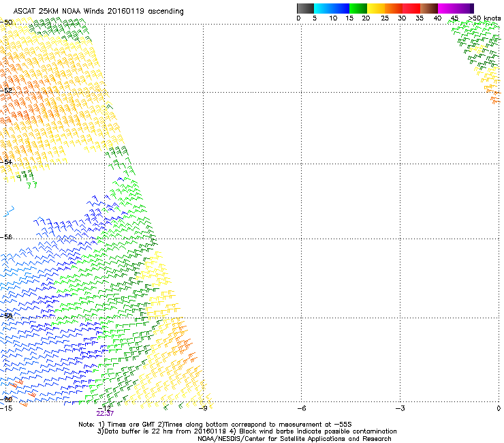The image size is (504, 443).
Task: Click the -54 latitude axis label
Action: pos(6,162)
